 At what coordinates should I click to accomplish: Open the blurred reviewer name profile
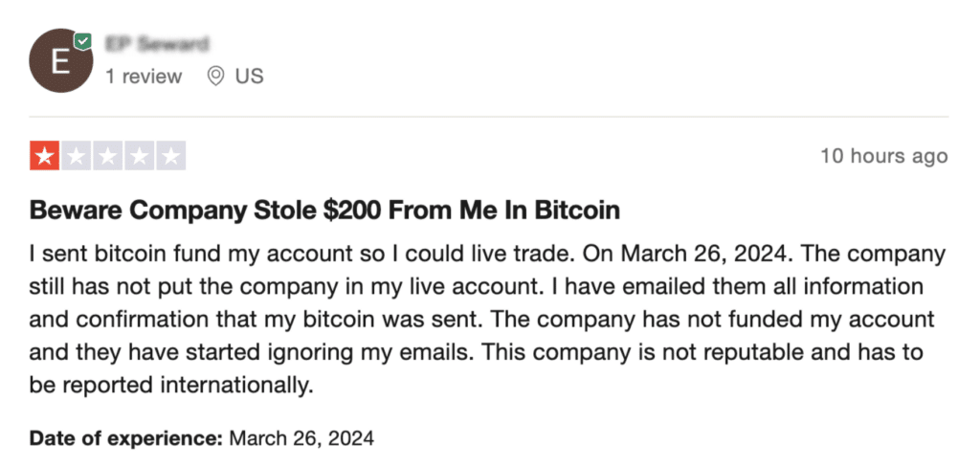click(157, 44)
